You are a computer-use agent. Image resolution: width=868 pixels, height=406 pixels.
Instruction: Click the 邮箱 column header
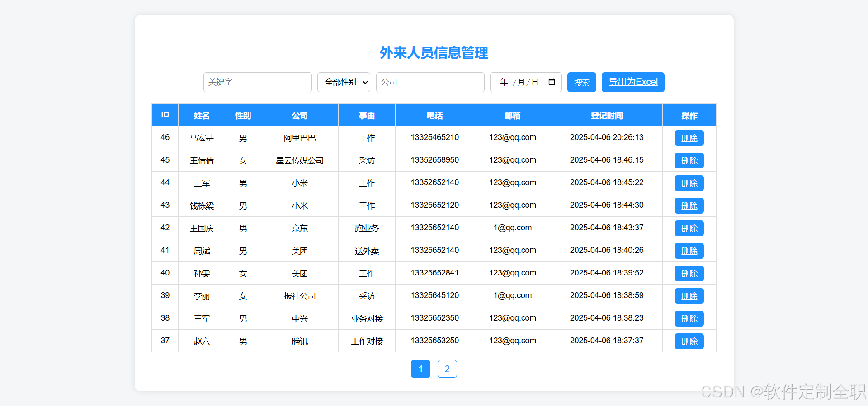(512, 115)
